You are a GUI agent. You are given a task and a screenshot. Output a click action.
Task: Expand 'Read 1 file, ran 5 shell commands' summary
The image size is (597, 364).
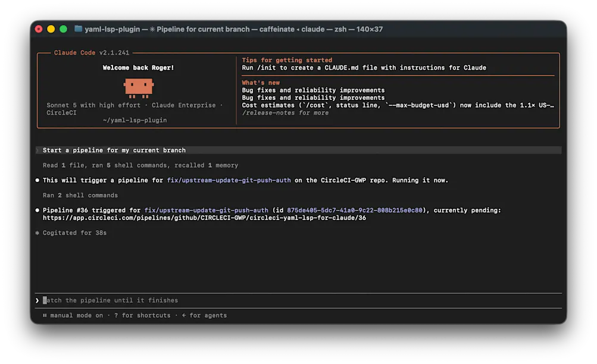(x=140, y=165)
